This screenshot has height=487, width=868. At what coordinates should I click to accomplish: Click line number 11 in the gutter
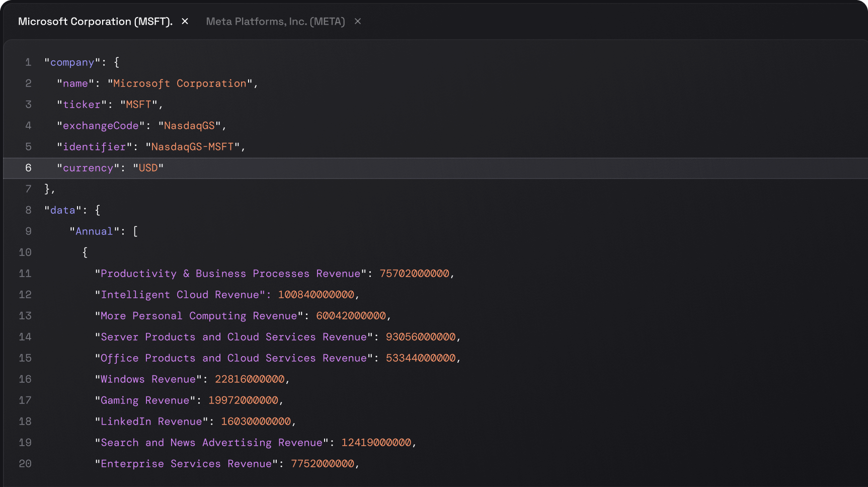[25, 274]
